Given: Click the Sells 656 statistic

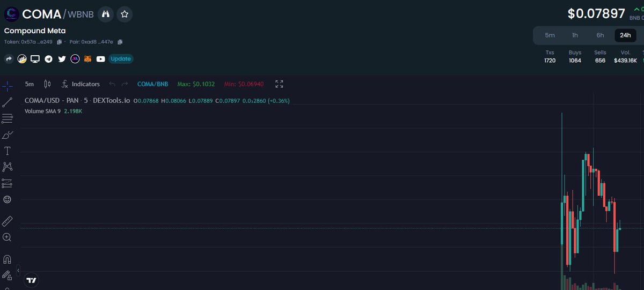Looking at the screenshot, I should coord(600,57).
